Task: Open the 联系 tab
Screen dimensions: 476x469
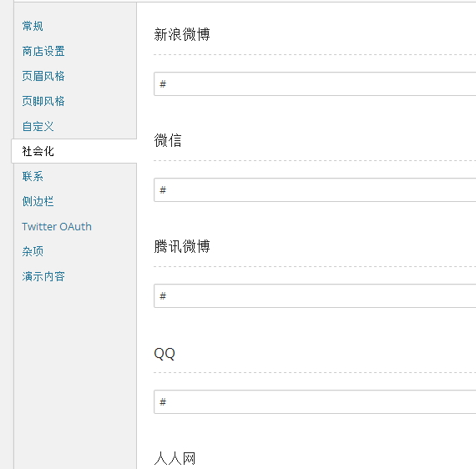Action: click(33, 176)
